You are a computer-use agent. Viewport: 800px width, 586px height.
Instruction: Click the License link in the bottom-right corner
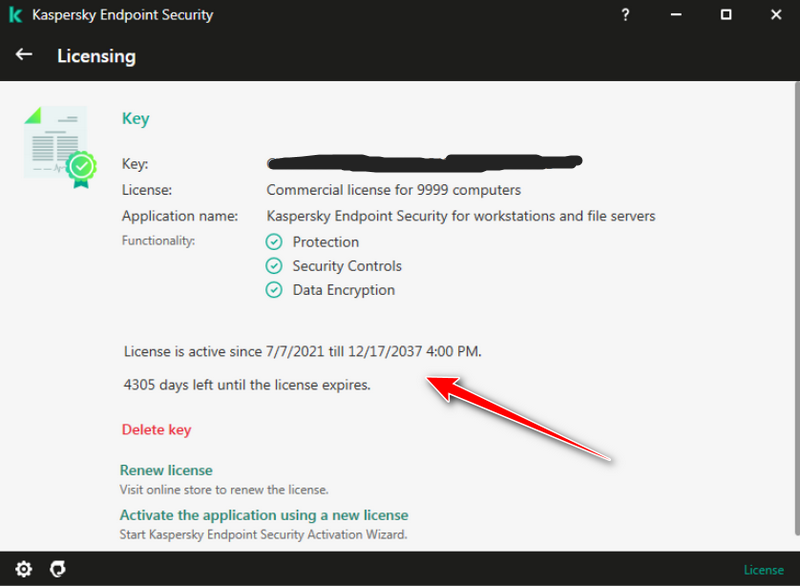764,570
